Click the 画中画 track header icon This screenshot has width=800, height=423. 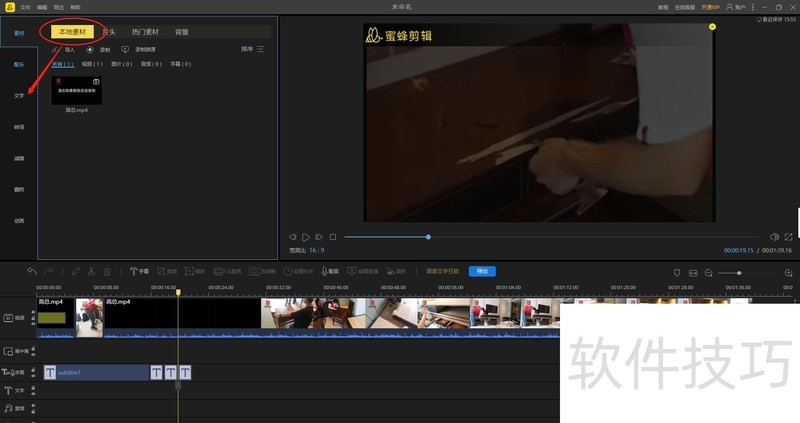pyautogui.click(x=8, y=351)
